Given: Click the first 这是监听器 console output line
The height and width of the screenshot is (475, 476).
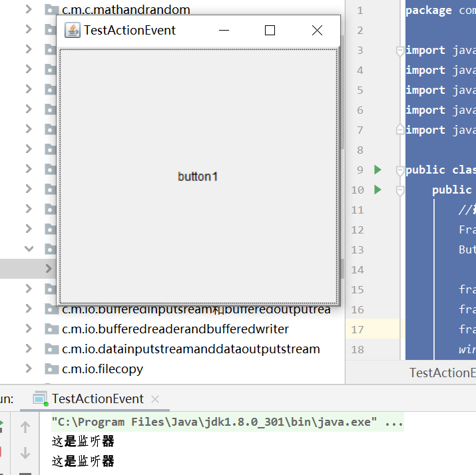Looking at the screenshot, I should (x=83, y=441).
